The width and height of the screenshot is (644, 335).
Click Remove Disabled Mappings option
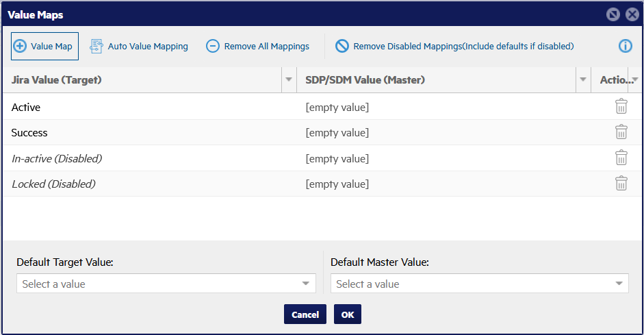454,47
